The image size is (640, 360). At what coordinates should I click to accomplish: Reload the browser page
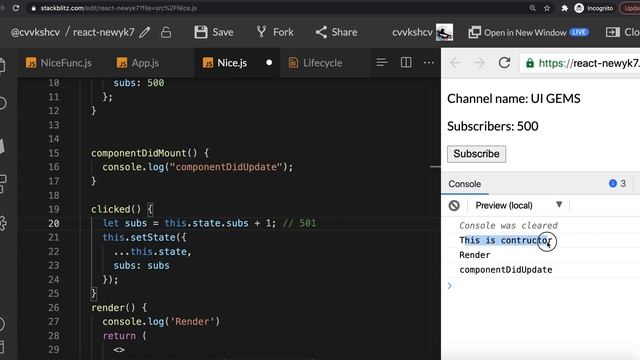point(16,8)
